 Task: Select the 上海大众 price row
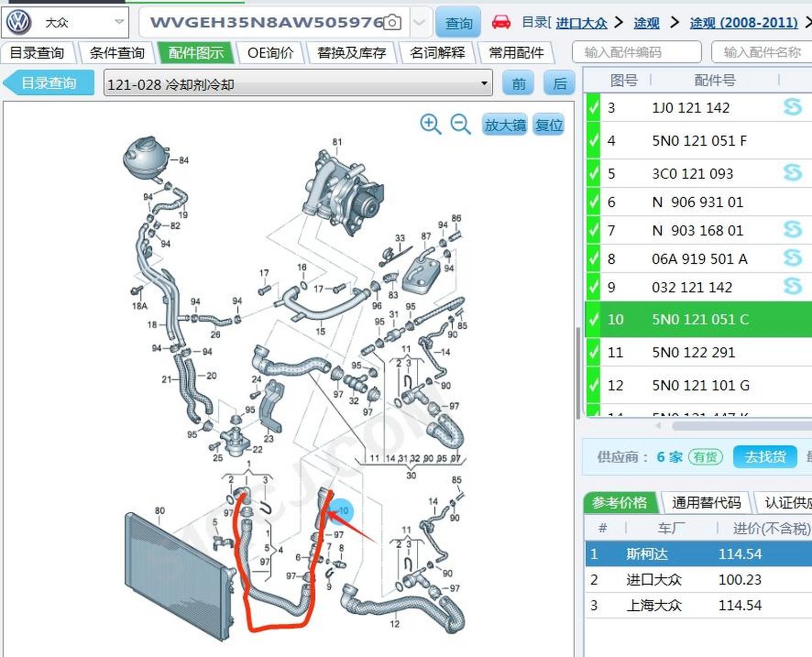[699, 605]
